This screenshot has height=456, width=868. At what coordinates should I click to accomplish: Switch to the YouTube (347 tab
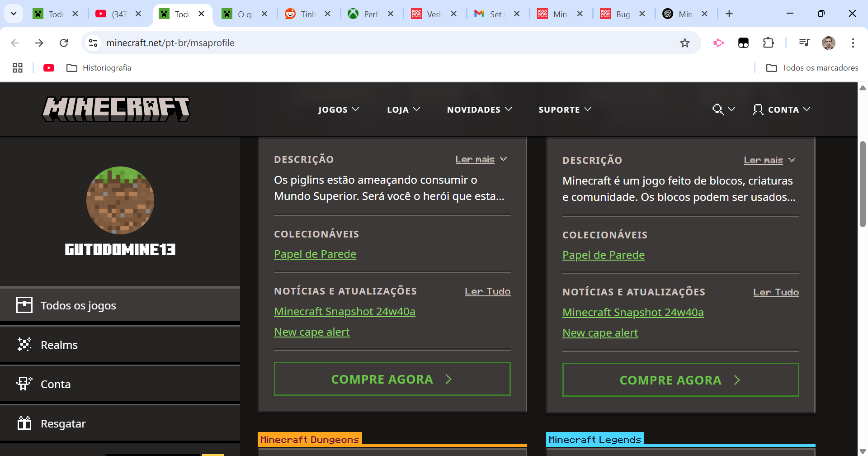113,14
